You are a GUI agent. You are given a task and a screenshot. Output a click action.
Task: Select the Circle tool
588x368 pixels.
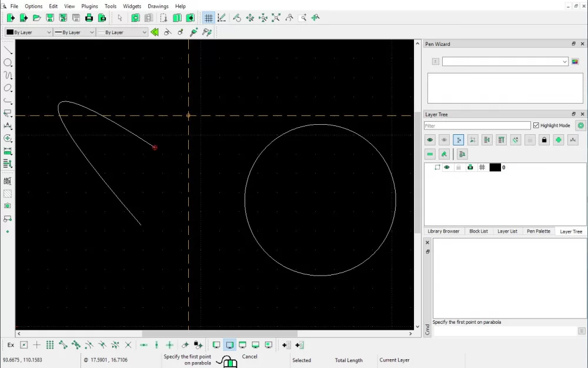tap(8, 63)
